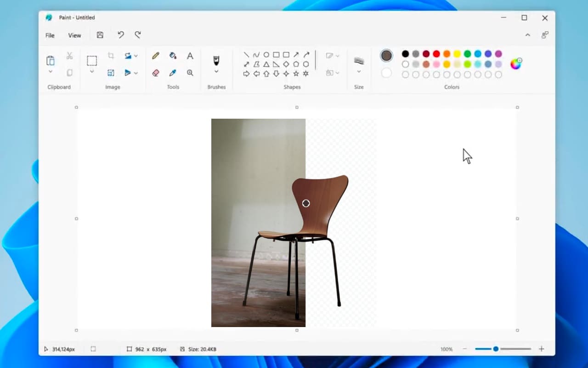The height and width of the screenshot is (368, 588).
Task: Expand the Size dropdown chevron
Action: tap(359, 72)
